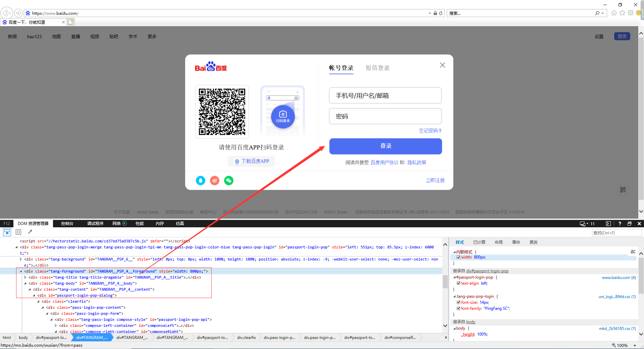
Task: Undock DevTools into separate window
Action: click(x=630, y=224)
